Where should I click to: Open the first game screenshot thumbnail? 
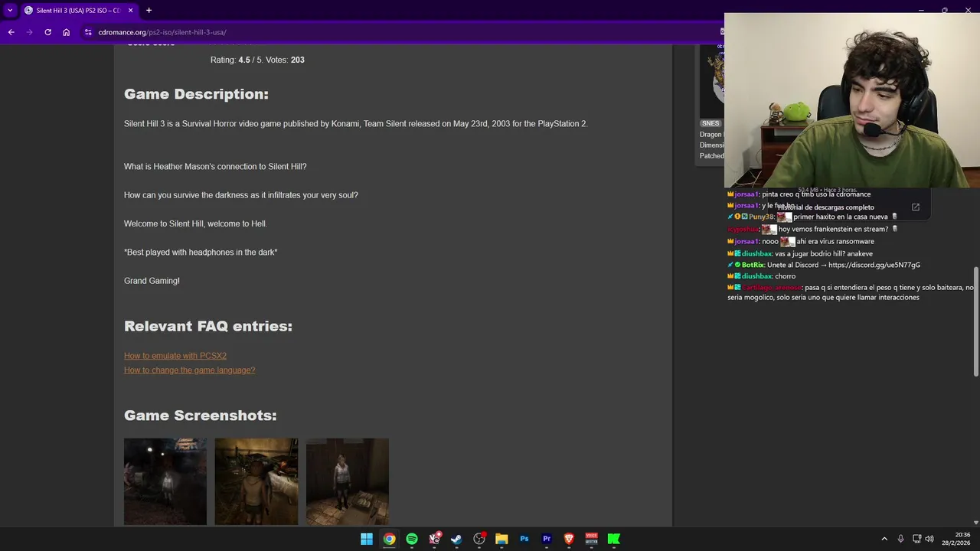pyautogui.click(x=165, y=481)
